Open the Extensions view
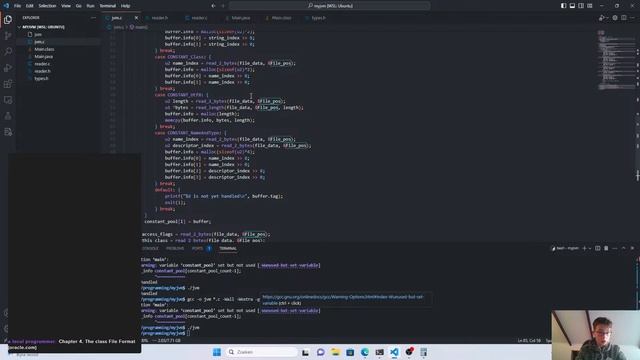The width and height of the screenshot is (640, 360). (x=8, y=84)
